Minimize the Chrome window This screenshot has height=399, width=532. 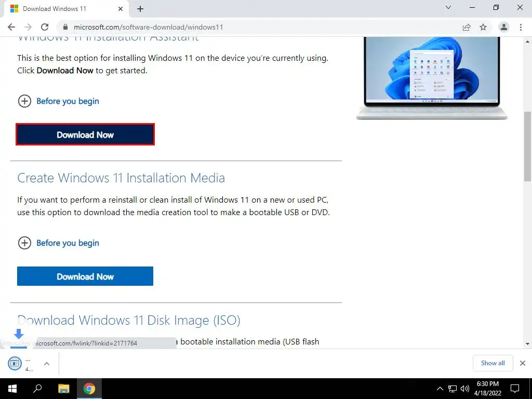tap(472, 7)
